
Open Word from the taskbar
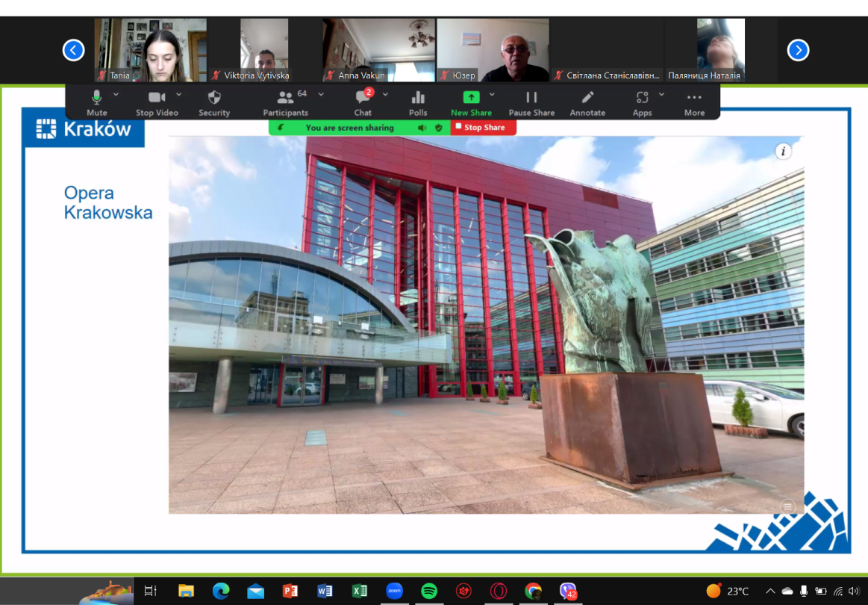325,591
